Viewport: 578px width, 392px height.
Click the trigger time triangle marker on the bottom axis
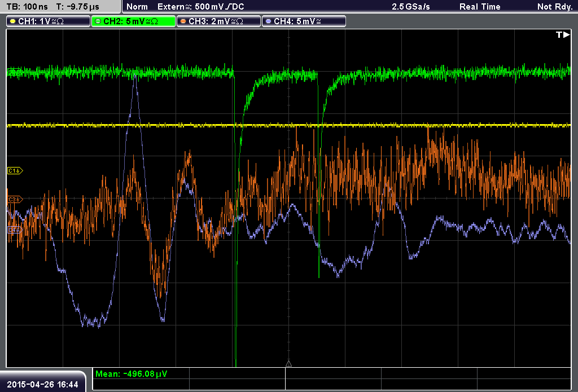click(288, 364)
